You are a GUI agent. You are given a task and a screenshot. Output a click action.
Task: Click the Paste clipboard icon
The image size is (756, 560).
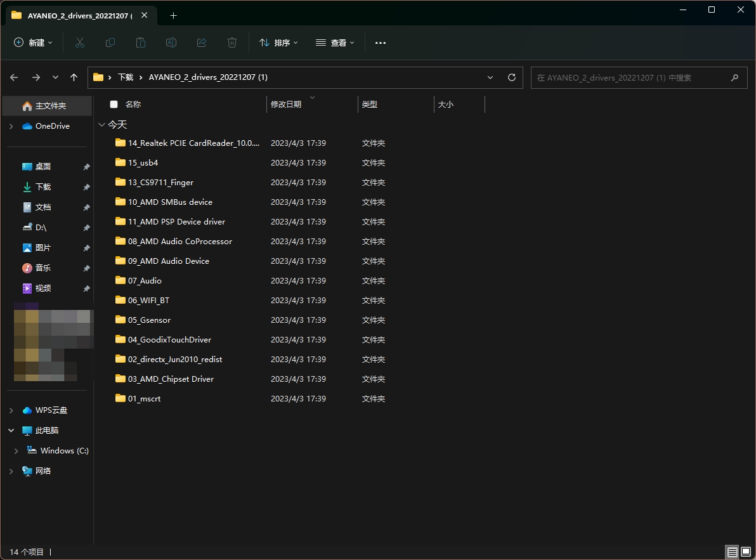[x=141, y=42]
